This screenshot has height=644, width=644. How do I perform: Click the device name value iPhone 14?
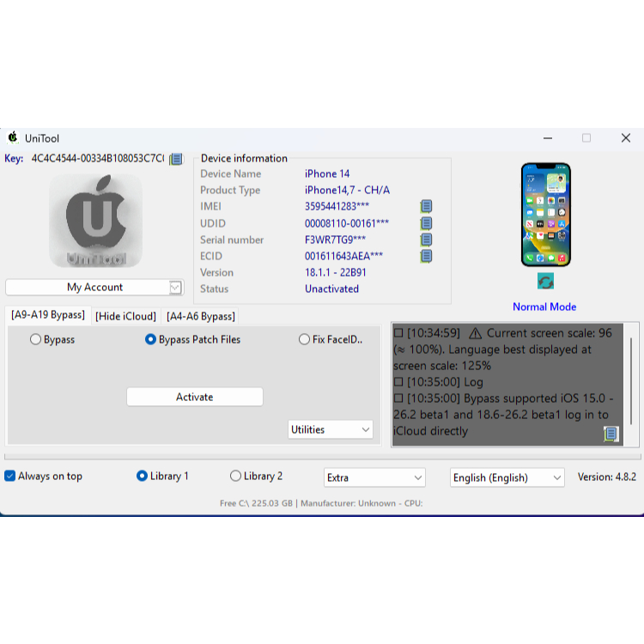coord(327,173)
